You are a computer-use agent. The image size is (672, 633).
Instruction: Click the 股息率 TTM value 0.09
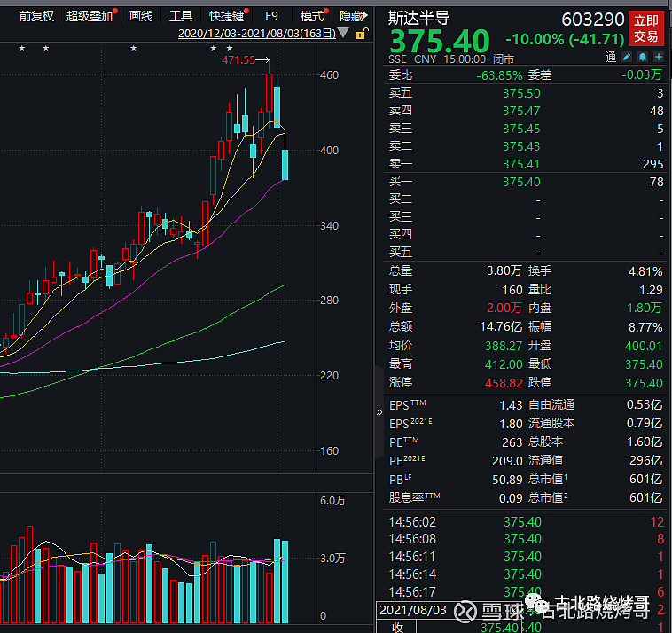pyautogui.click(x=511, y=498)
